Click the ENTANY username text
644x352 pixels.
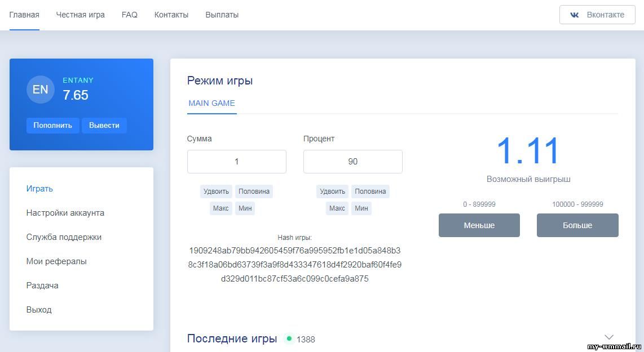pyautogui.click(x=78, y=81)
